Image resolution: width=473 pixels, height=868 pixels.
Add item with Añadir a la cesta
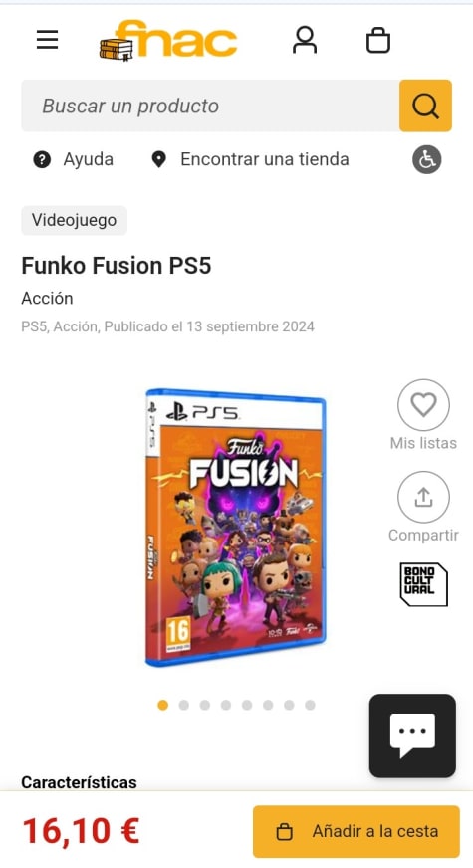coord(356,831)
